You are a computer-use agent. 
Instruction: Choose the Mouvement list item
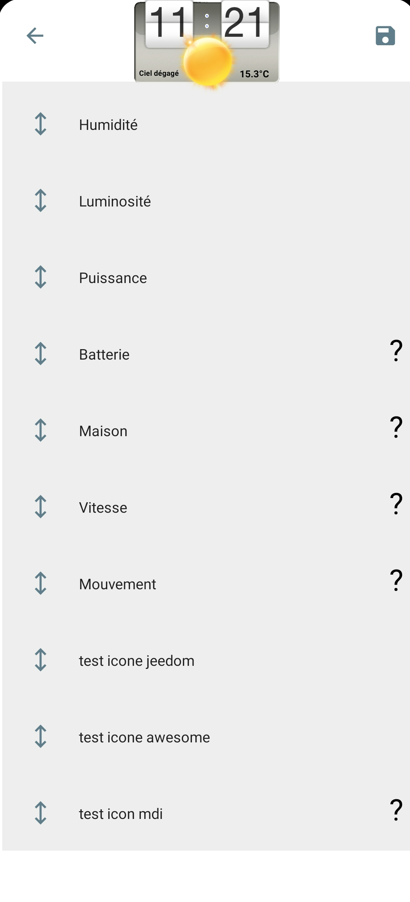click(x=205, y=583)
